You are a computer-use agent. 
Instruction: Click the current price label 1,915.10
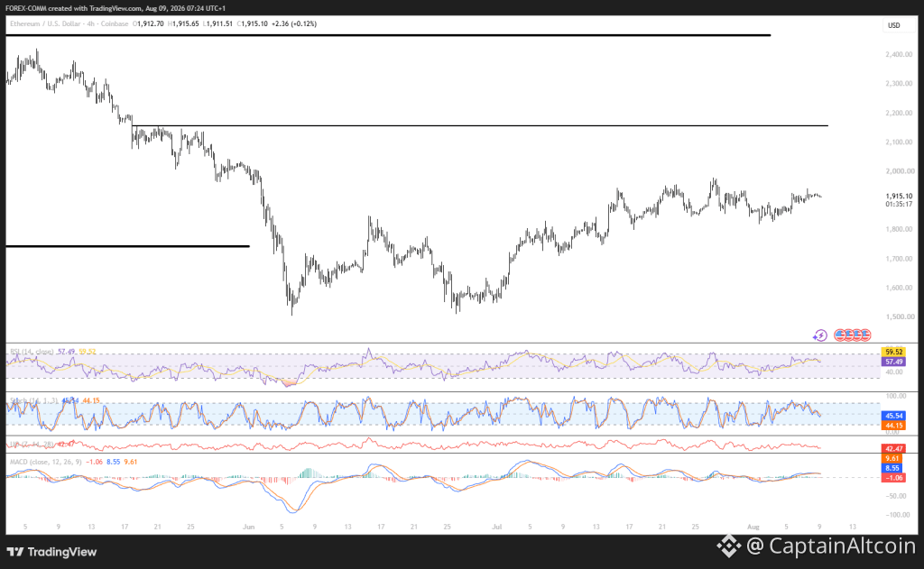coord(899,197)
